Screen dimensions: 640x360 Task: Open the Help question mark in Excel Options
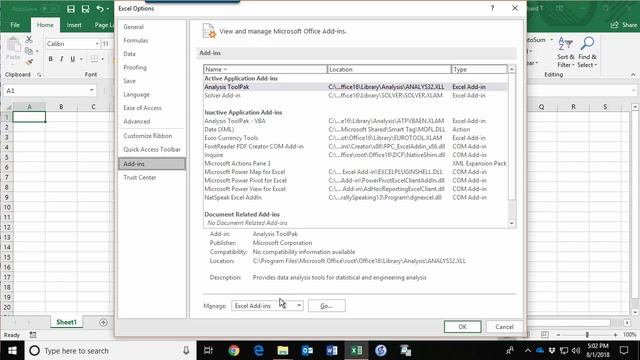[492, 8]
